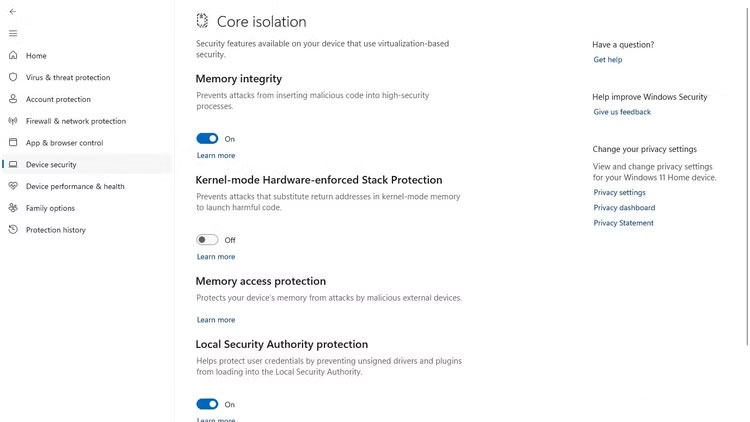
Task: Turn off Memory integrity toggle
Action: [207, 139]
